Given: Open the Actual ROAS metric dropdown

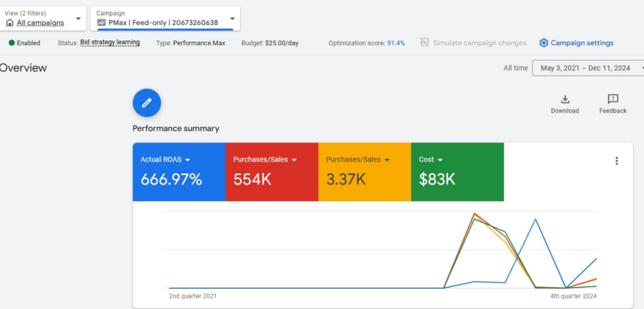Looking at the screenshot, I should pos(187,160).
